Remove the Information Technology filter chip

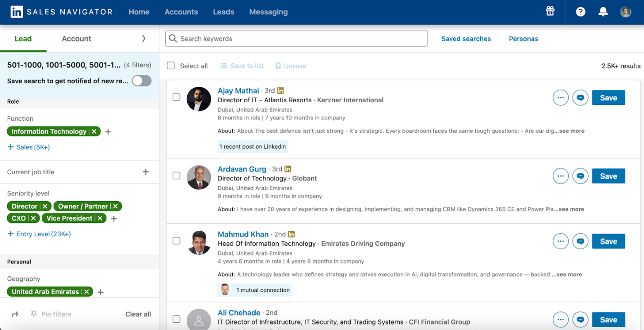94,131
